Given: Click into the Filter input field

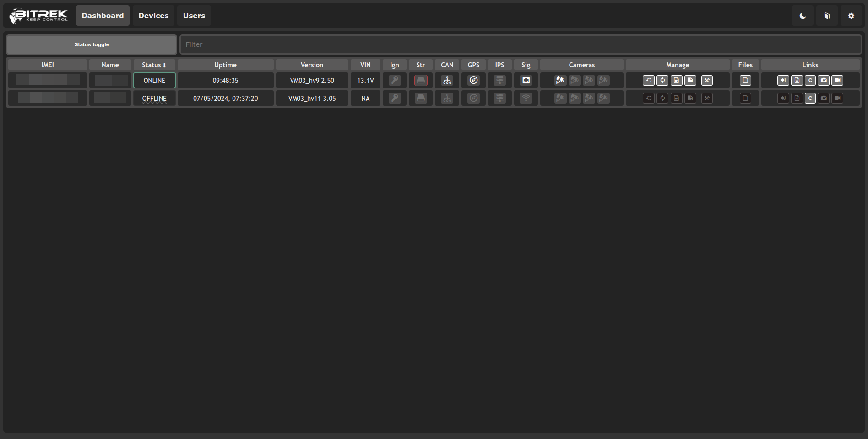Looking at the screenshot, I should [x=520, y=44].
